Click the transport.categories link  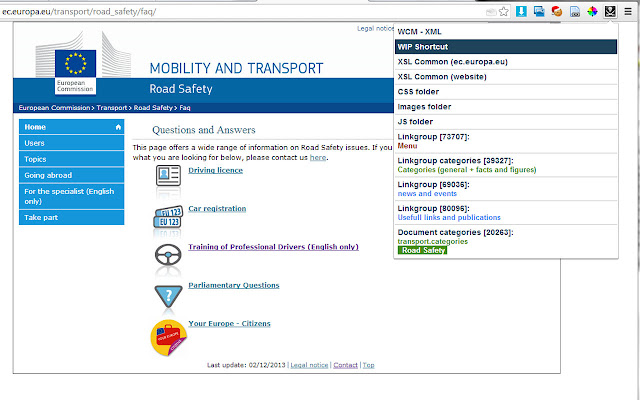(x=433, y=241)
